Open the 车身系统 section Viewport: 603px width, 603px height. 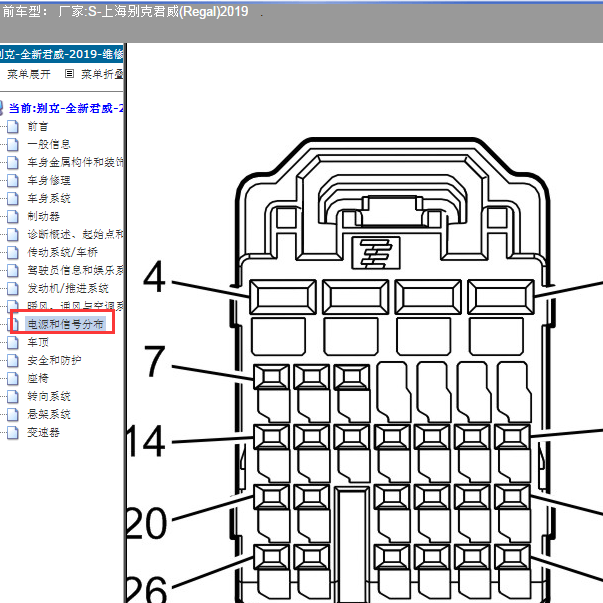pyautogui.click(x=49, y=198)
